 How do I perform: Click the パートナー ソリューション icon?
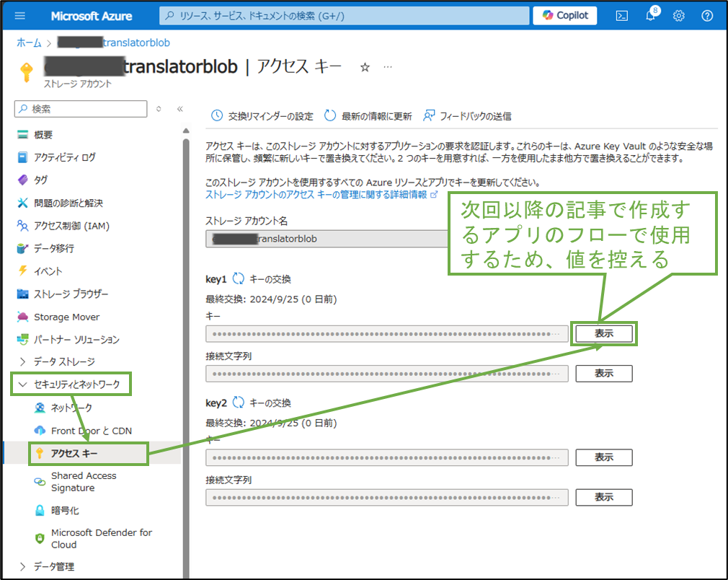22,339
